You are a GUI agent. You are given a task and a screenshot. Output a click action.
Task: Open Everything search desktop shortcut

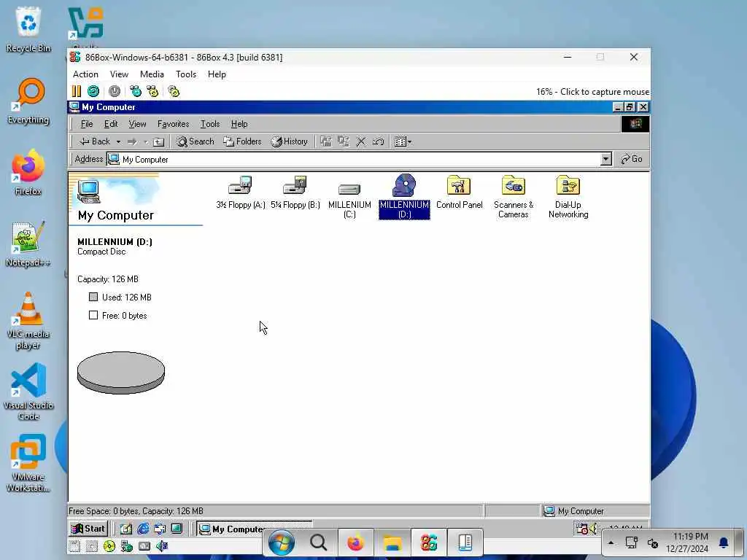click(x=28, y=101)
